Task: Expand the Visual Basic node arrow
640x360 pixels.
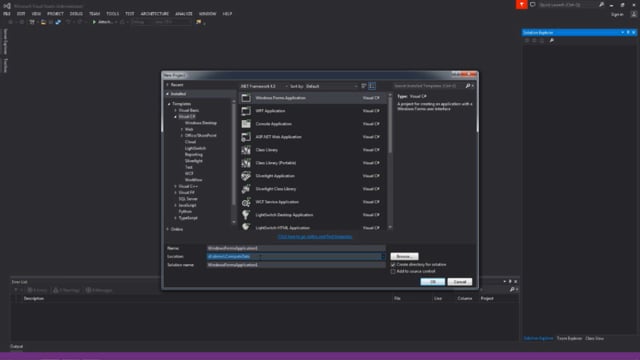Action: pyautogui.click(x=176, y=110)
